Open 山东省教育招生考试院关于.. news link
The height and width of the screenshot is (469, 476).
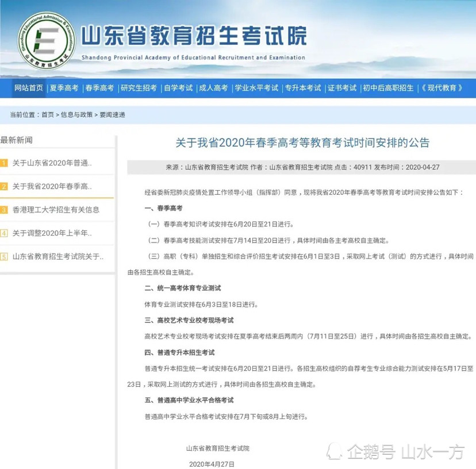58,256
